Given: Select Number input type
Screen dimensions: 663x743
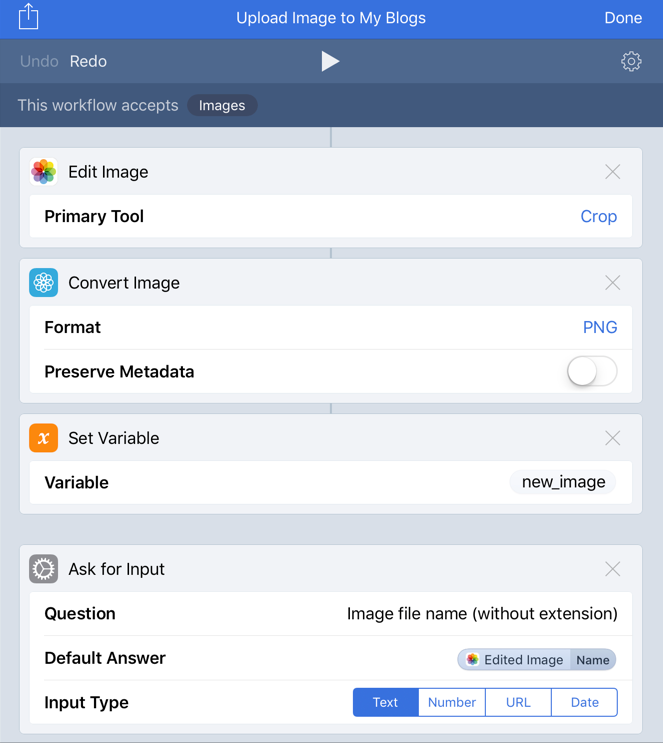Looking at the screenshot, I should coord(452,702).
